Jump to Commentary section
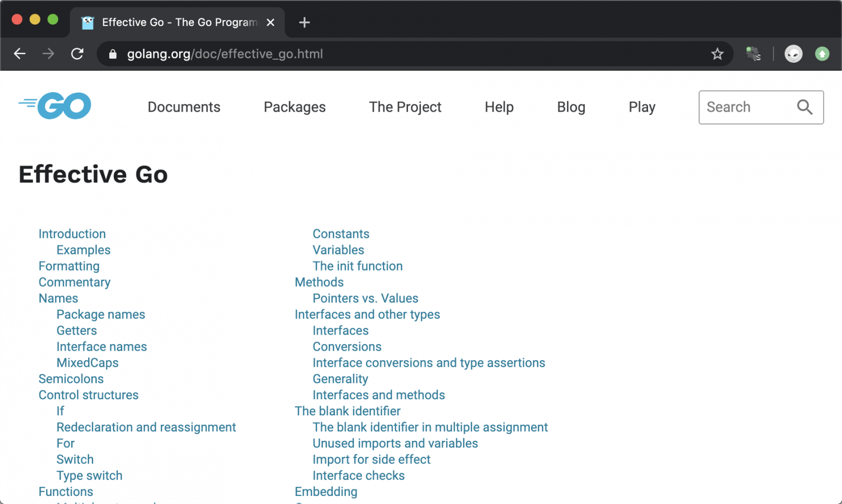 (x=75, y=282)
